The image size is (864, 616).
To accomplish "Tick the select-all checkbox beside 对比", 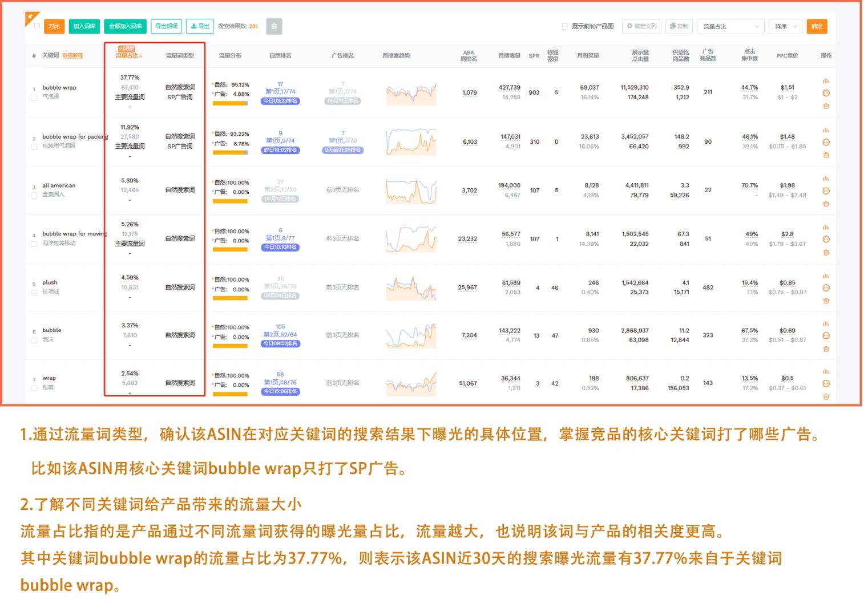I will 37,26.
